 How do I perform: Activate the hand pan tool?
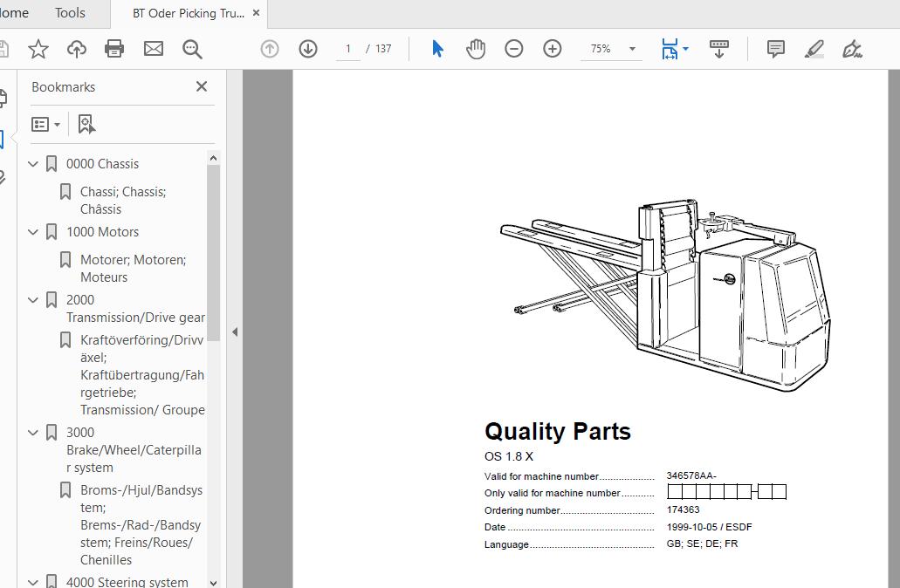click(476, 50)
